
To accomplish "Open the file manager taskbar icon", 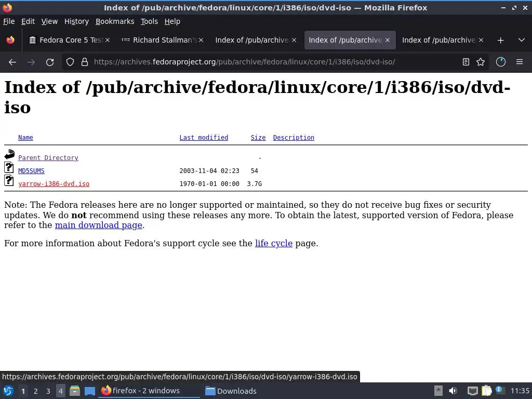I will point(75,391).
